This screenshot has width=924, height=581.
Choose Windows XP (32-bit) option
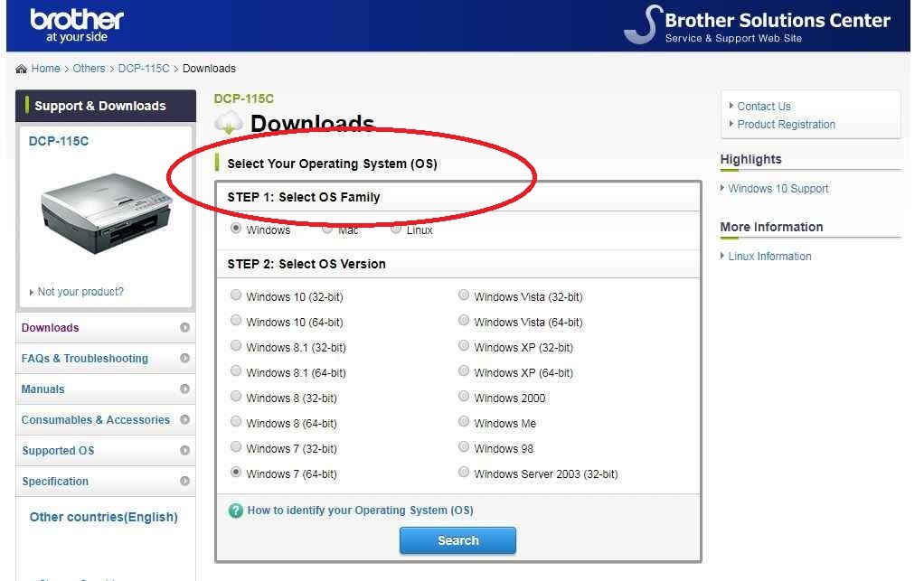point(464,345)
